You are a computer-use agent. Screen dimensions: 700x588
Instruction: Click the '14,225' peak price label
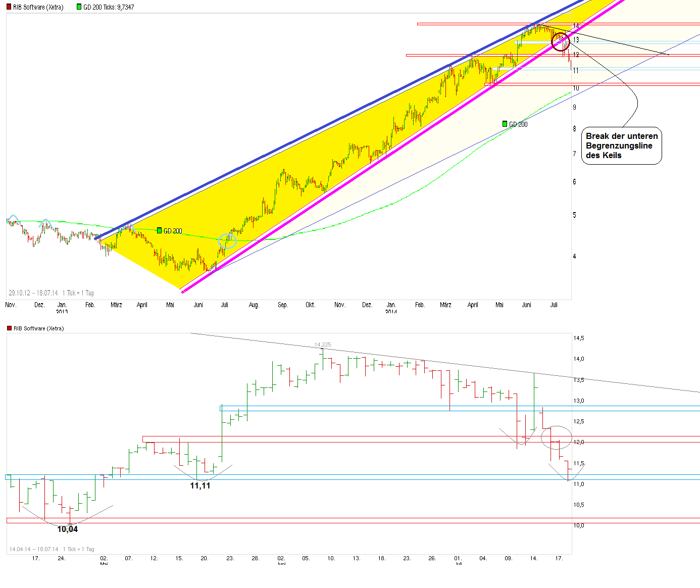[x=323, y=344]
